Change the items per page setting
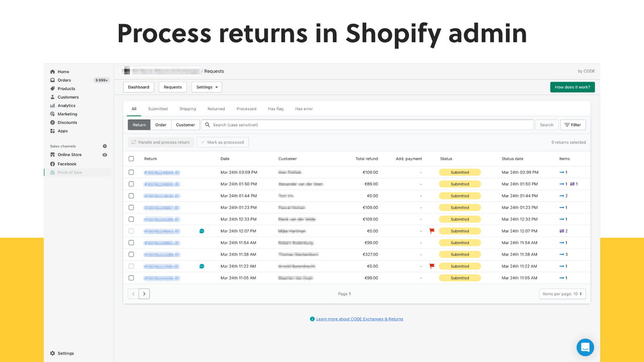This screenshot has height=362, width=644. [x=562, y=293]
